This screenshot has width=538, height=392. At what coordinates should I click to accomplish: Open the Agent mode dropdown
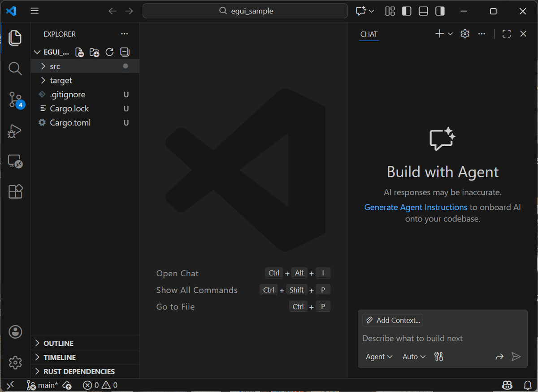click(x=379, y=357)
